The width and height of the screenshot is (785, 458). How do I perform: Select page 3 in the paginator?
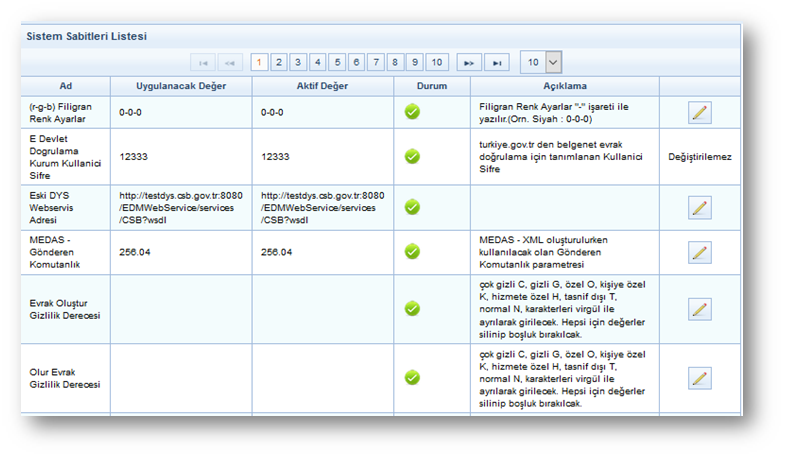point(298,63)
